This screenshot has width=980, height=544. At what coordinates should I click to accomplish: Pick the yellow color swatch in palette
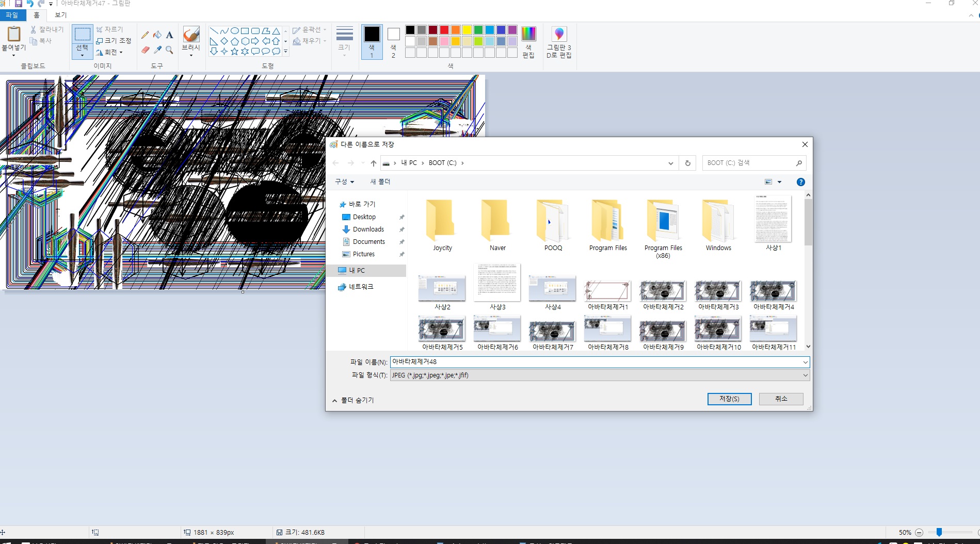tap(467, 30)
